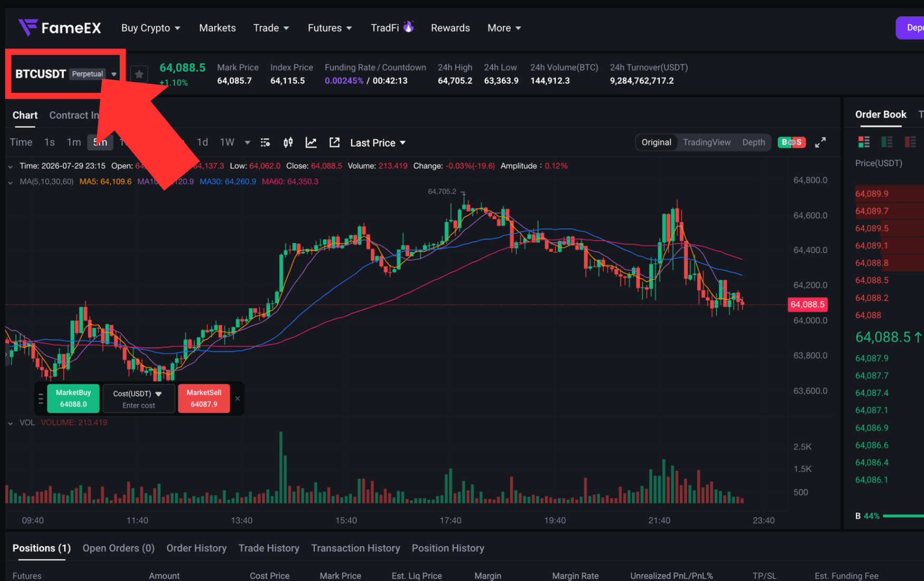Viewport: 924px width, 581px height.
Task: Switch to TradingView chart view
Action: pyautogui.click(x=707, y=142)
